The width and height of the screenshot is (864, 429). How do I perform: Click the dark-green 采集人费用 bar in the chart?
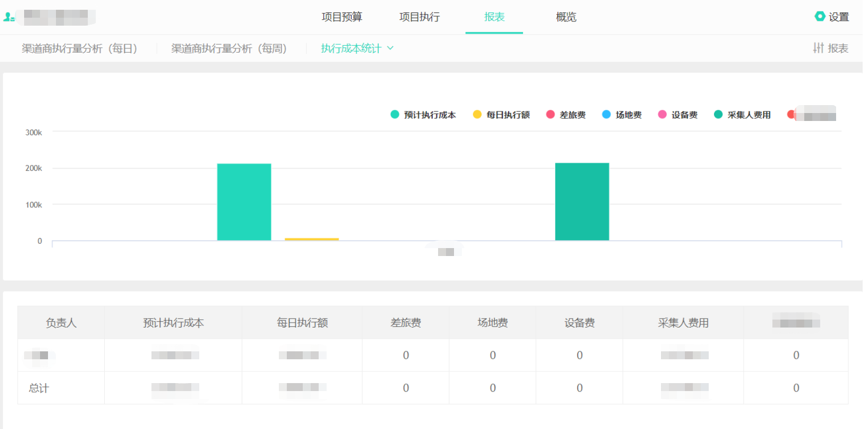coord(582,202)
